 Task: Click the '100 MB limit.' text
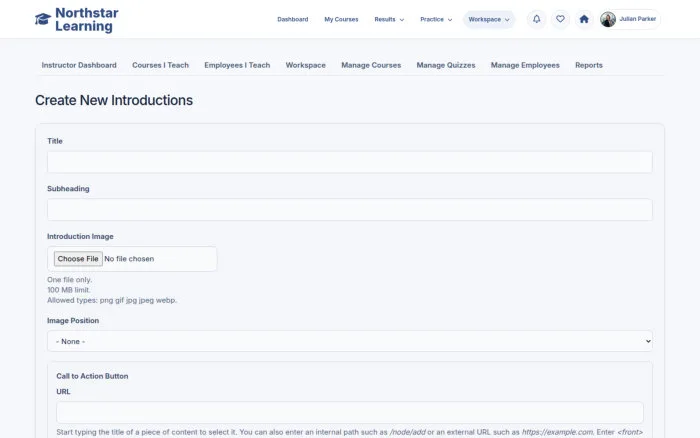68,290
